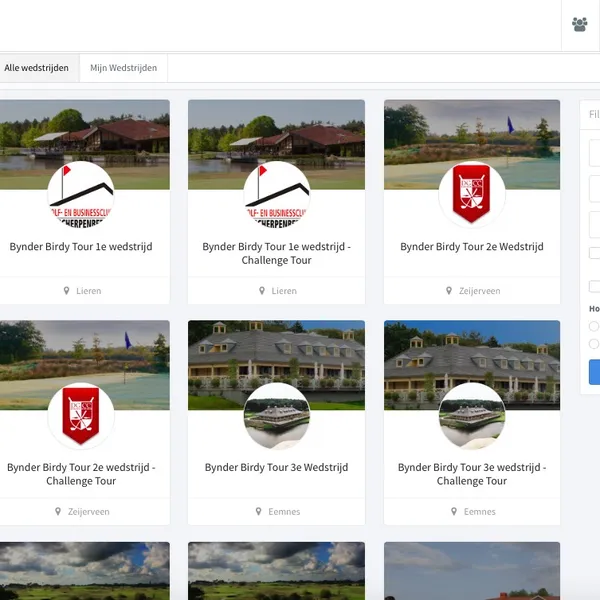Open Bynder Birdy Tour 2e wedstrijd - Challenge Tour title

pos(81,474)
